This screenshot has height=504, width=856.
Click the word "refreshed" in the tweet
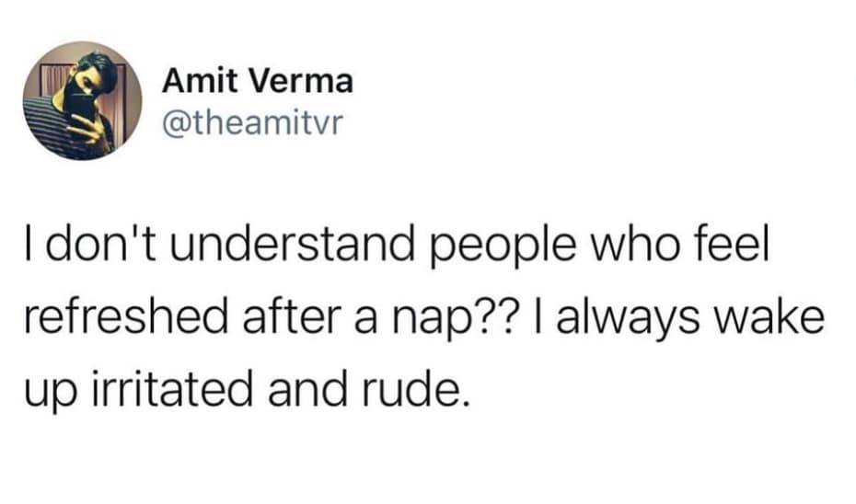118,319
